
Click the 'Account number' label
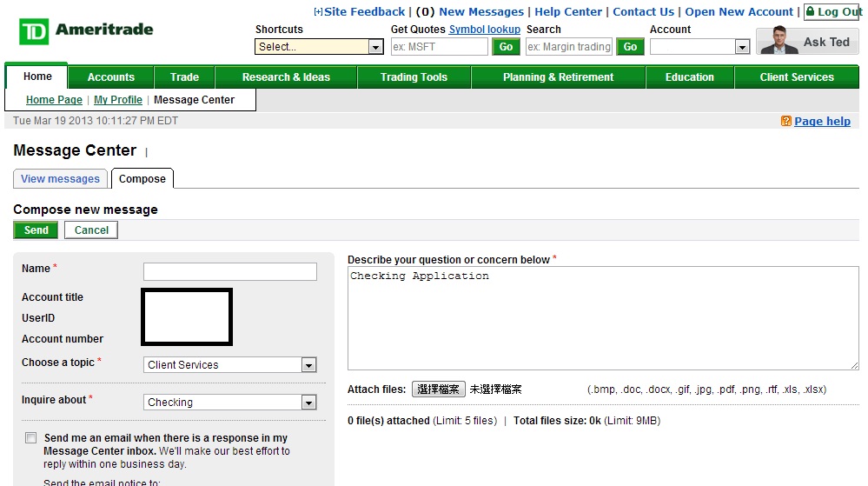(63, 338)
